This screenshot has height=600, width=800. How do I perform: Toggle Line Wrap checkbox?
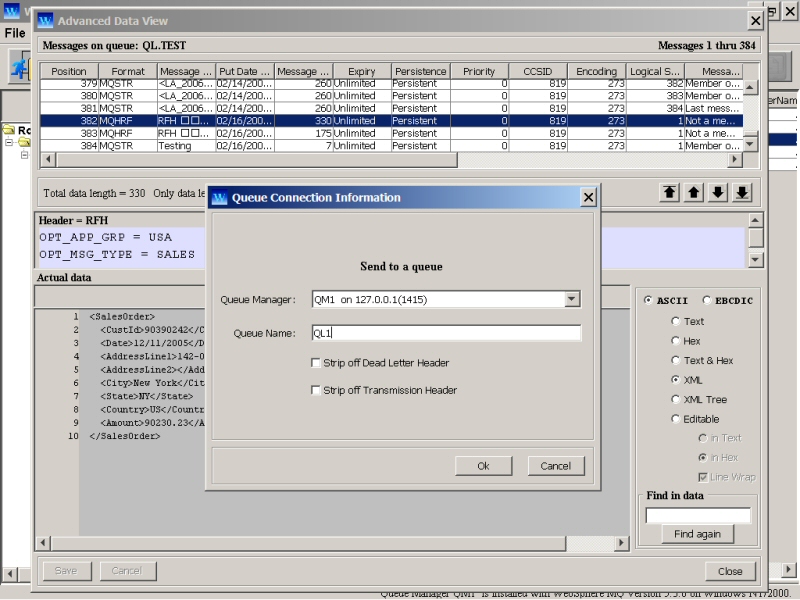703,477
